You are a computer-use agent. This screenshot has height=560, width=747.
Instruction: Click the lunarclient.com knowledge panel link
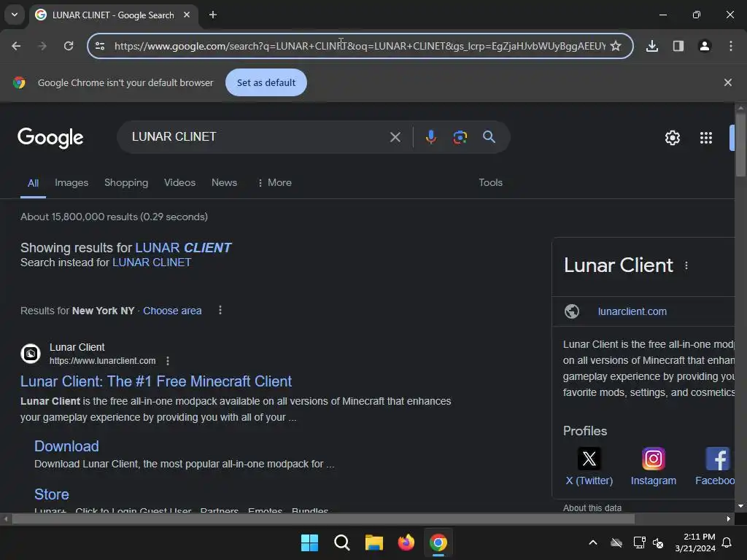pos(632,311)
